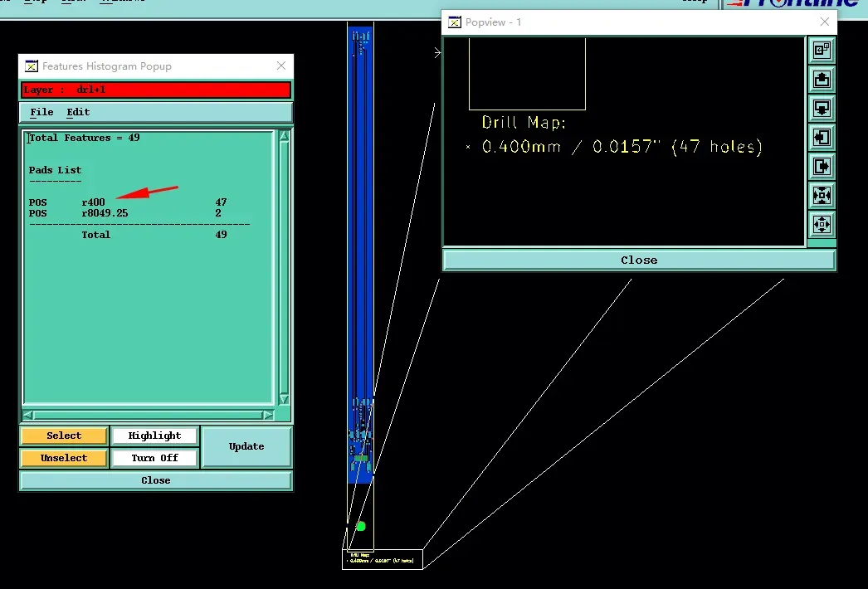Screen dimensions: 868x589
Task: Click the histogram horizontal scroll right arrow
Action: (269, 415)
